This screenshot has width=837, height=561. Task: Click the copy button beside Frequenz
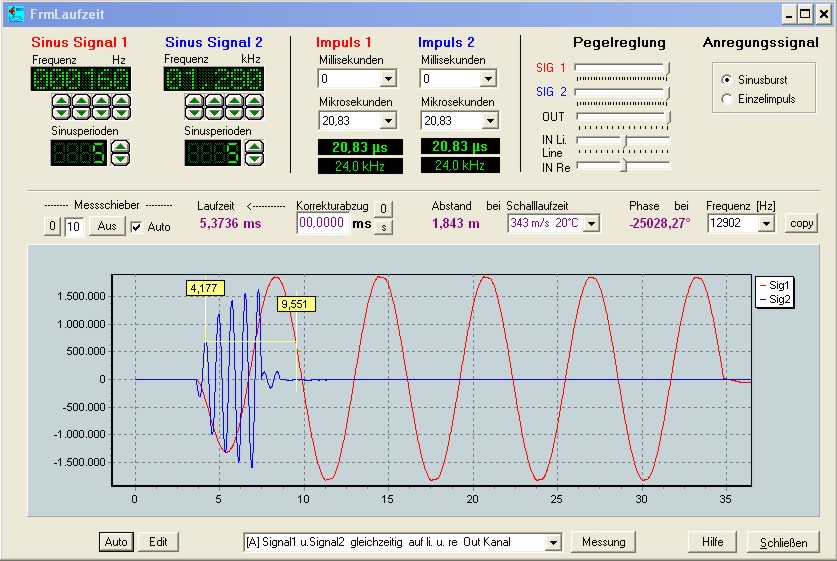tap(800, 223)
